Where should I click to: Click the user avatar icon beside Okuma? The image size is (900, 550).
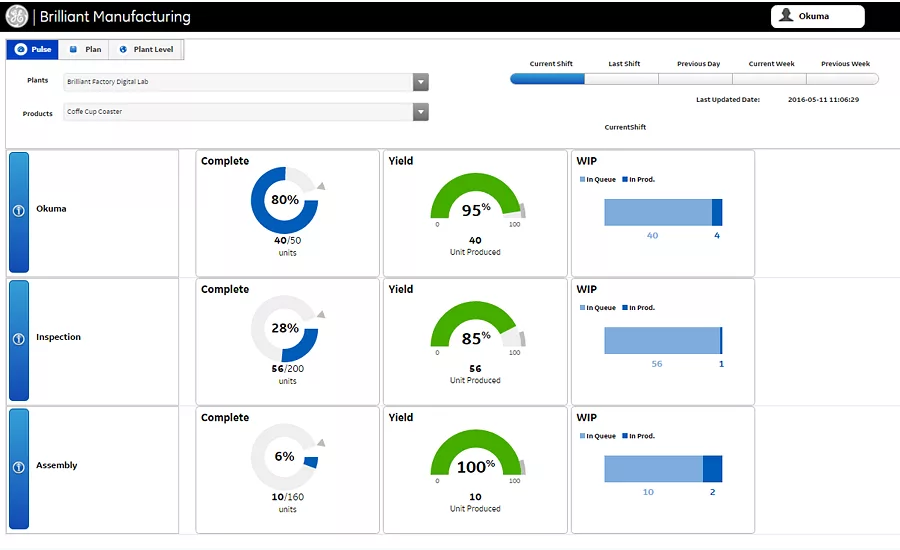click(786, 16)
